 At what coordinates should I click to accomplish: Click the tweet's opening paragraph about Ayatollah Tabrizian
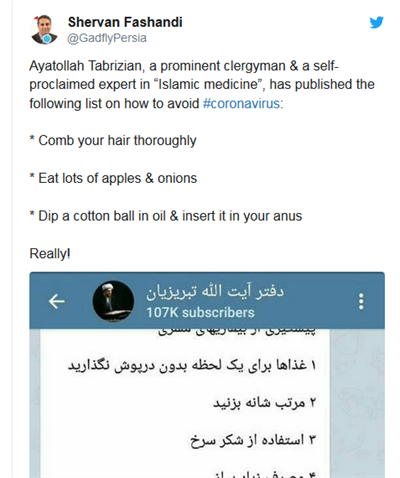coord(202,85)
